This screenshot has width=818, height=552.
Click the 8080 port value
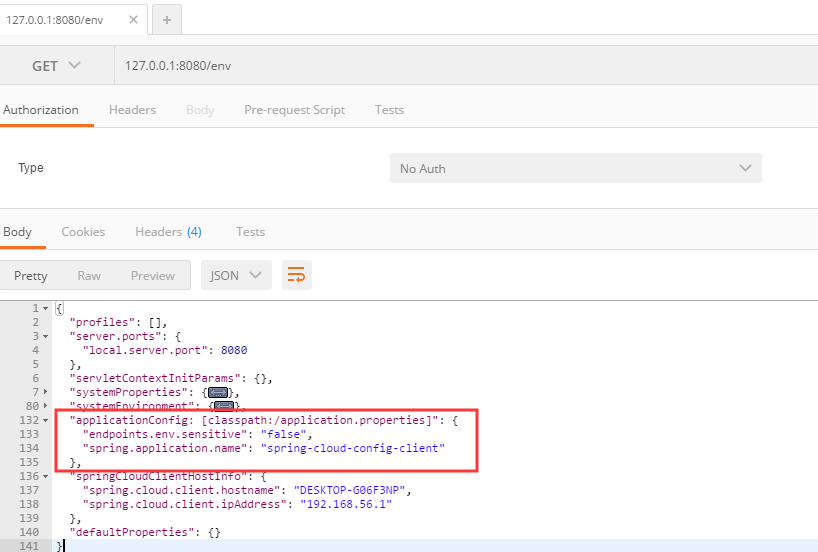pos(234,350)
